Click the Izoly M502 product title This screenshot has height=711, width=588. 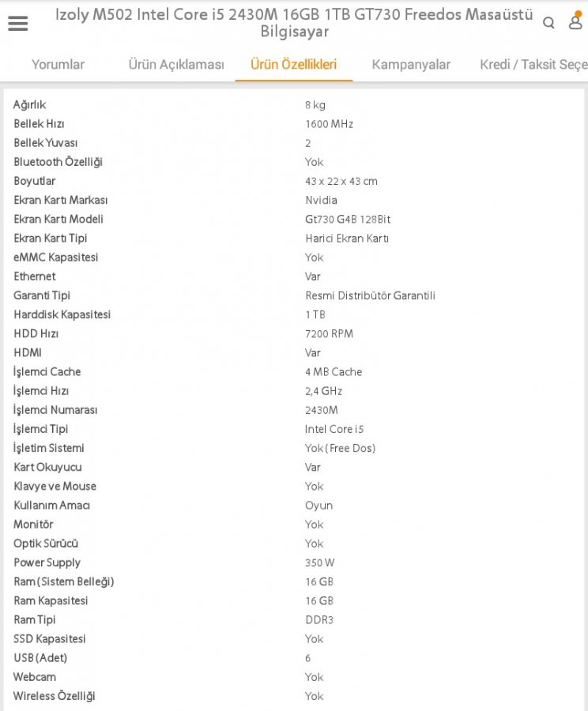click(x=294, y=23)
